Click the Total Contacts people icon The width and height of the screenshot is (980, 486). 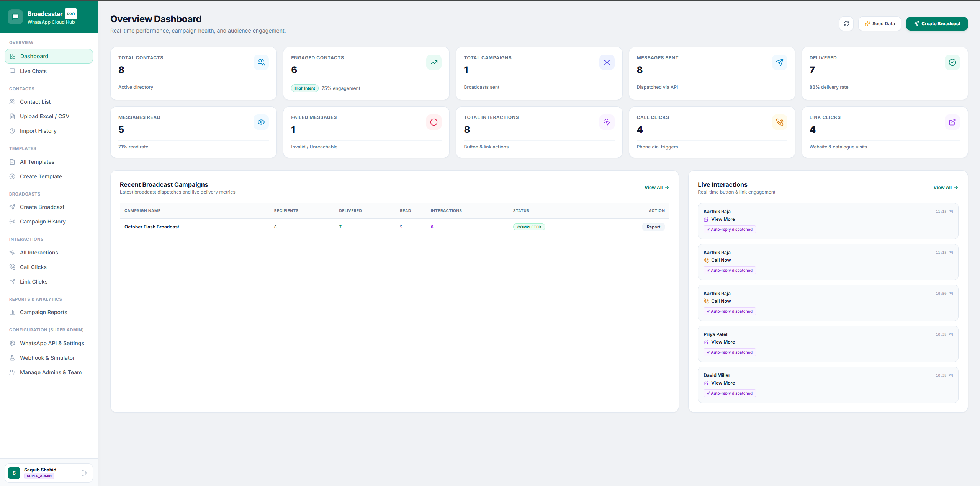click(261, 62)
